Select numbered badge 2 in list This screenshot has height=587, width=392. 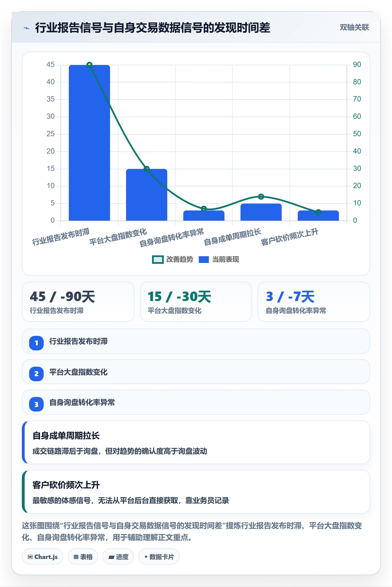pyautogui.click(x=36, y=374)
